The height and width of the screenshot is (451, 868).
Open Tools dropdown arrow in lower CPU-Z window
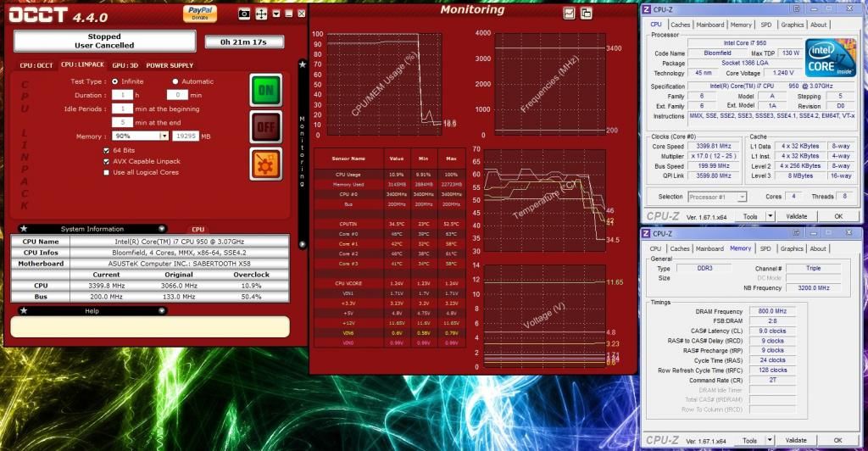pos(770,441)
